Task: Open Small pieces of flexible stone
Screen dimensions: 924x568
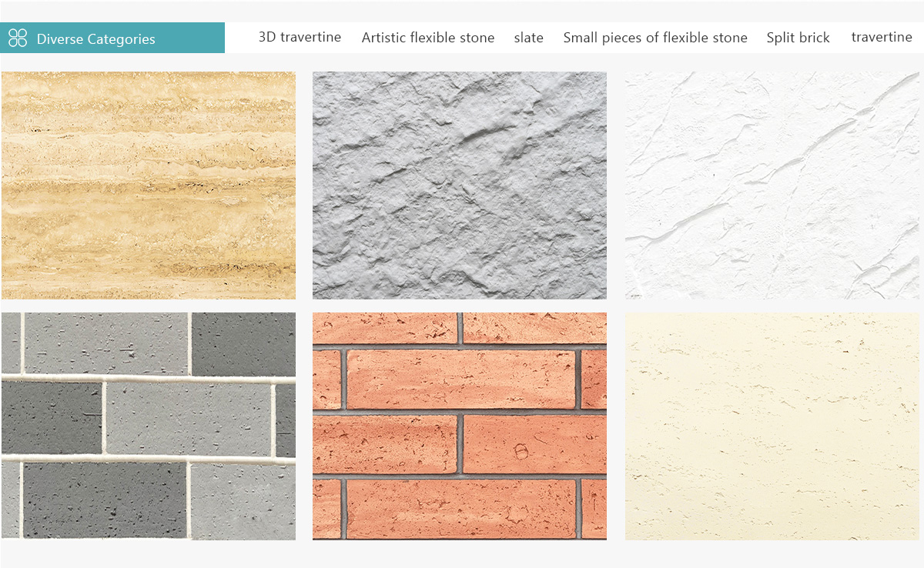Action: (655, 38)
